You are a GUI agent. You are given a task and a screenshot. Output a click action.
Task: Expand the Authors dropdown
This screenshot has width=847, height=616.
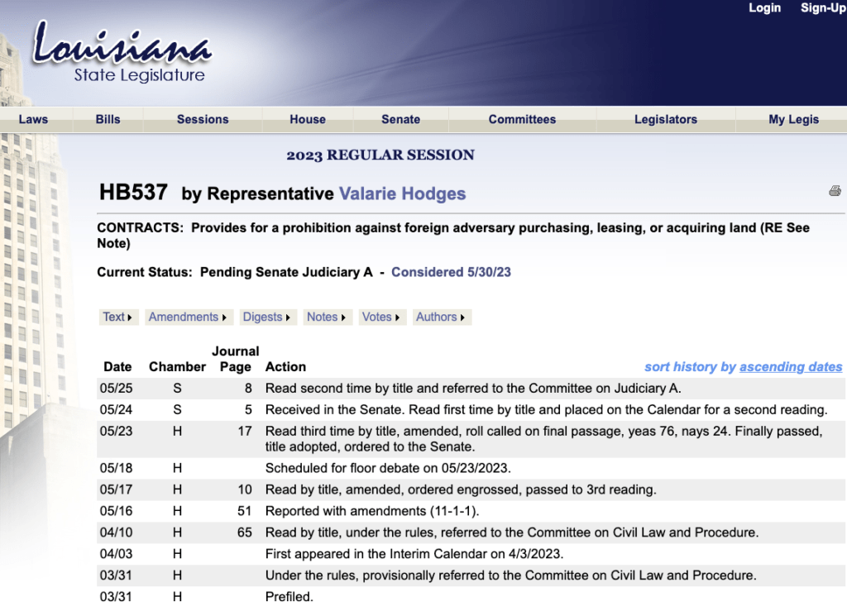click(441, 317)
